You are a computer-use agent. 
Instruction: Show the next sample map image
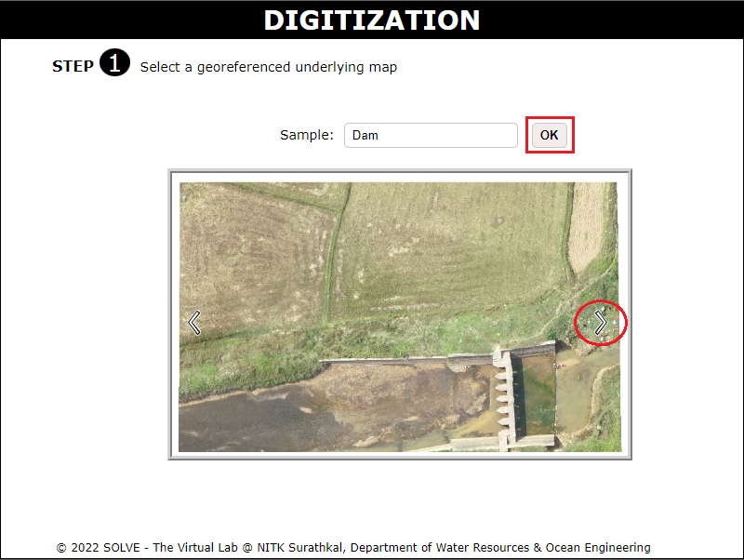pos(601,323)
